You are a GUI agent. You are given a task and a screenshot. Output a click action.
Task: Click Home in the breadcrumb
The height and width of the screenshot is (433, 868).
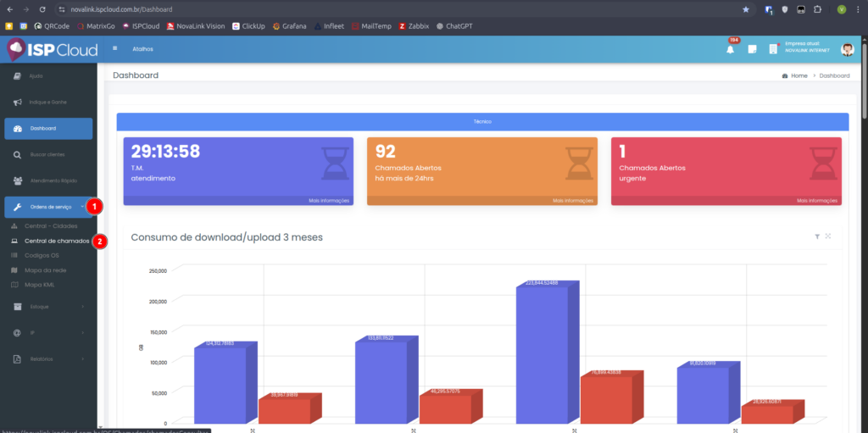(x=798, y=75)
